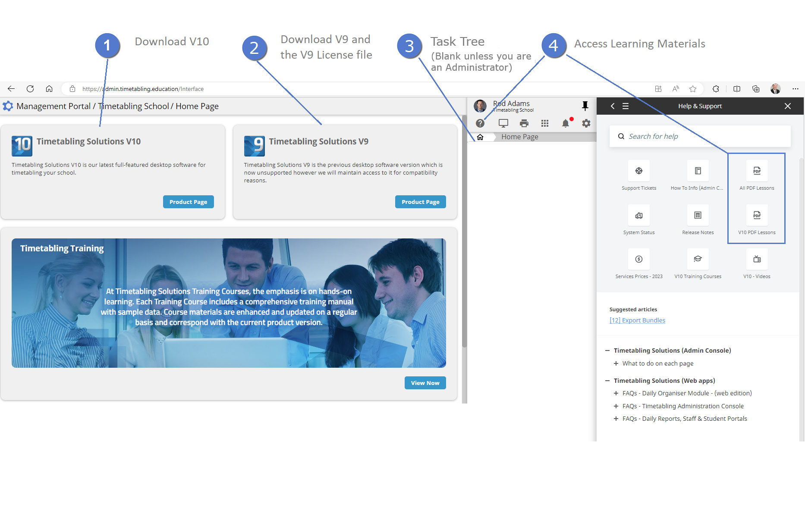
Task: Toggle the browser split screen icon
Action: [737, 89]
